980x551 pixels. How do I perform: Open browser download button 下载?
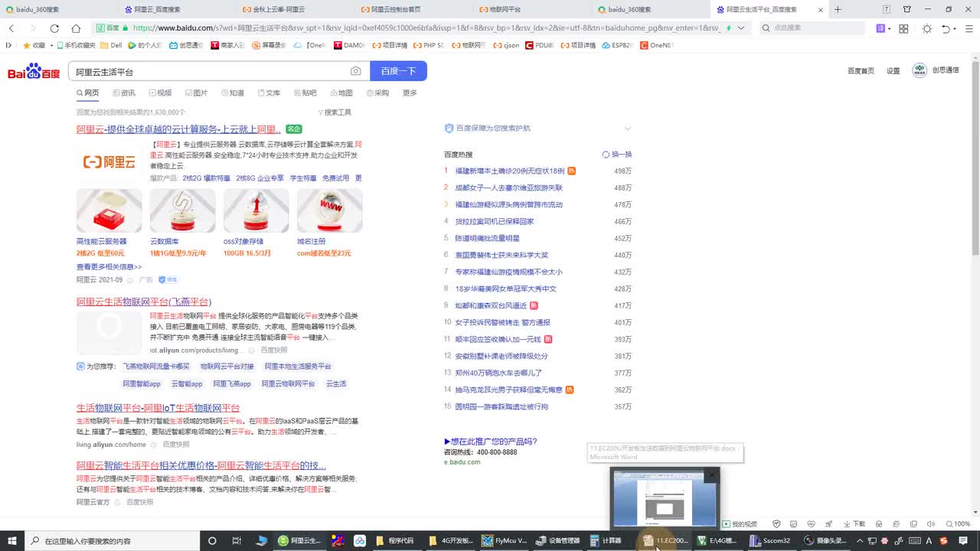point(854,524)
